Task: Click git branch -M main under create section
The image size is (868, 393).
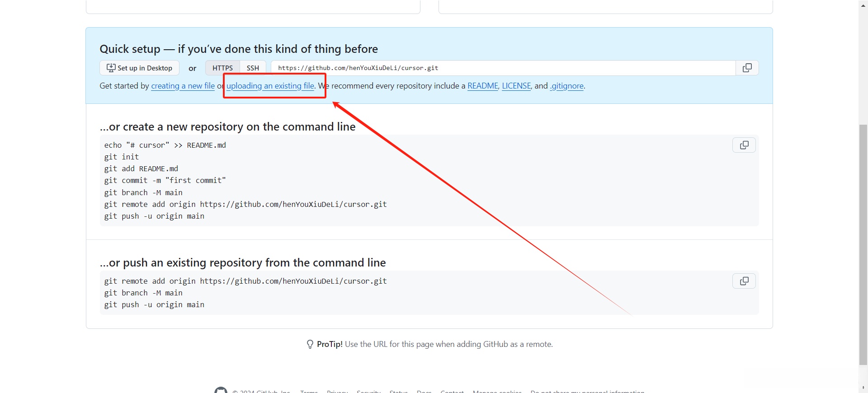Action: coord(143,192)
